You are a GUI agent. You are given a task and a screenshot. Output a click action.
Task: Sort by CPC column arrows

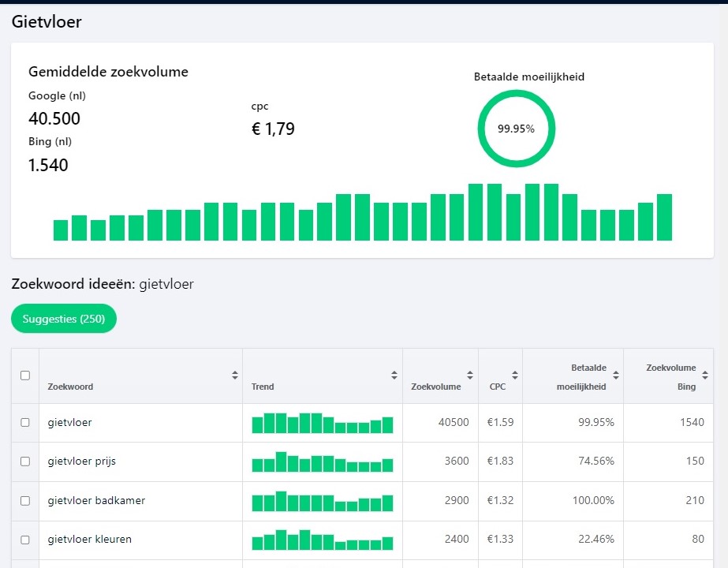point(515,376)
